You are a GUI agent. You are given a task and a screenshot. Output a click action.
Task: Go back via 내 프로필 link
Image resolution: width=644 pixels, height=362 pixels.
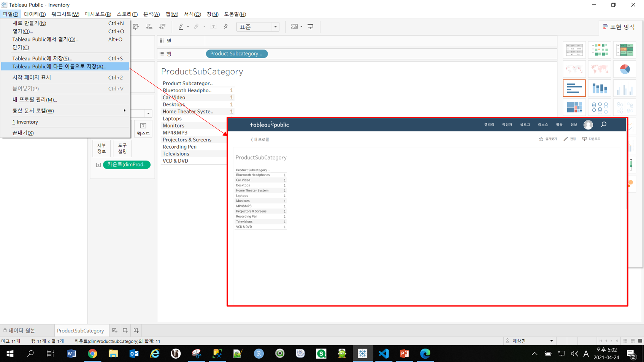pyautogui.click(x=260, y=139)
